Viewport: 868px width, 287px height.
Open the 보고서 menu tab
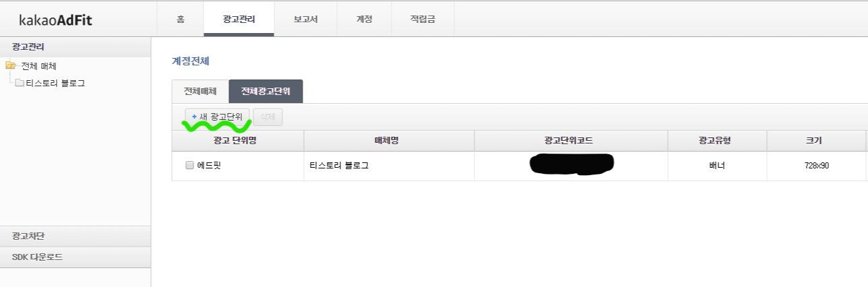coord(306,20)
